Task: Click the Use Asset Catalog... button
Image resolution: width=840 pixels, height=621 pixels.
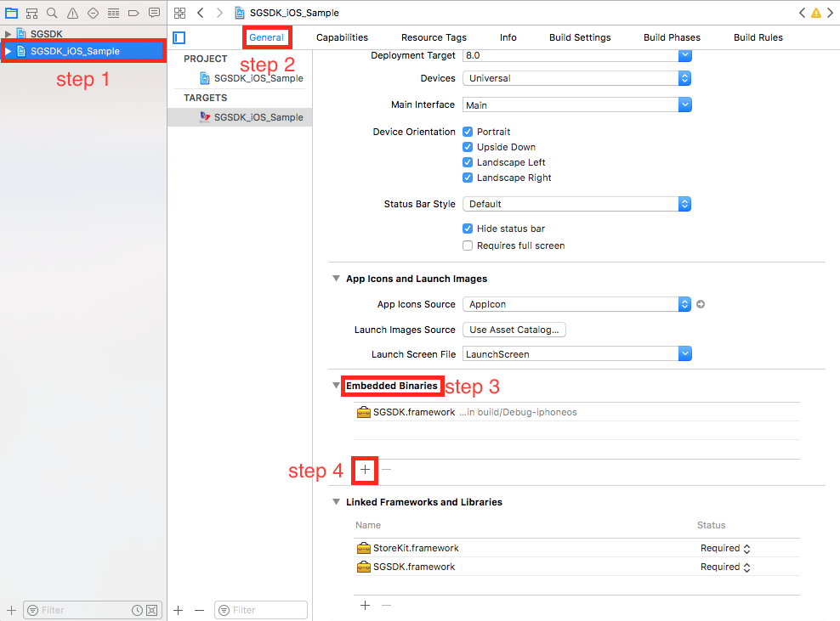Action: 514,330
